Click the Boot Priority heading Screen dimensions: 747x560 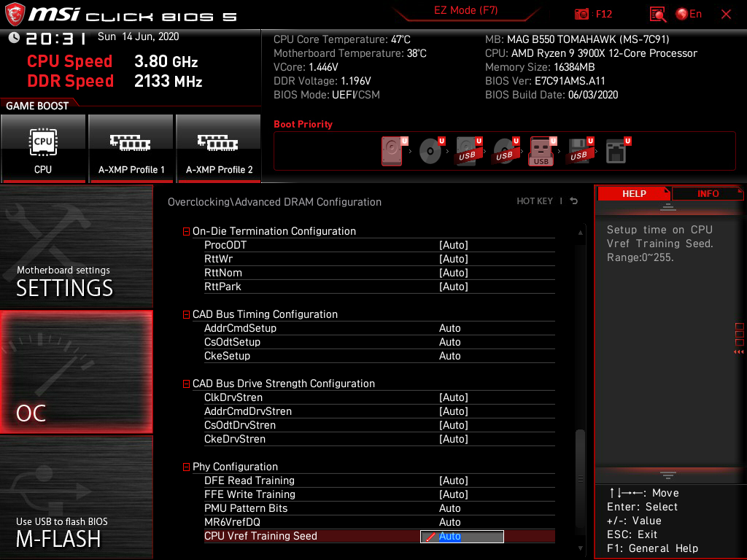[x=303, y=124]
